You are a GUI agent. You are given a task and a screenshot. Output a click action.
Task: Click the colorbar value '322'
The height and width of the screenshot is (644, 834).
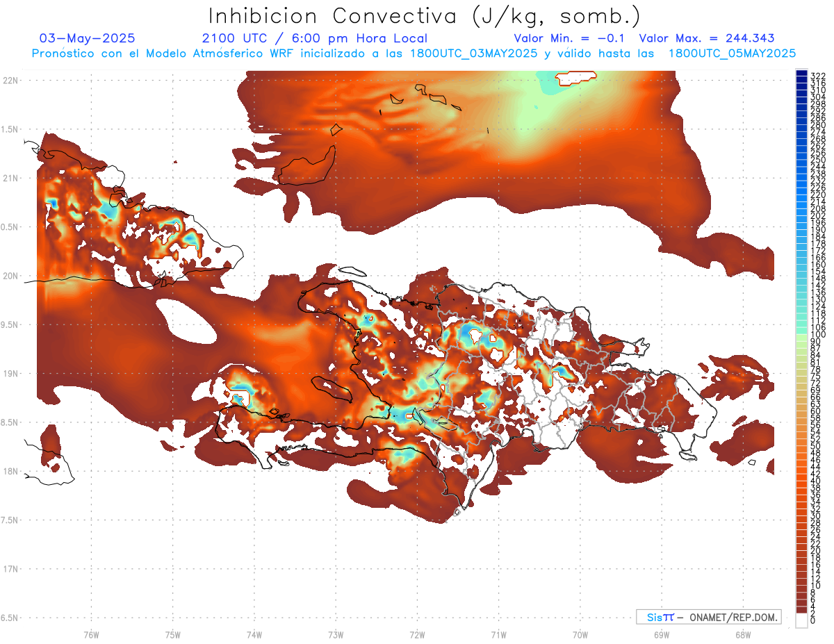point(818,75)
